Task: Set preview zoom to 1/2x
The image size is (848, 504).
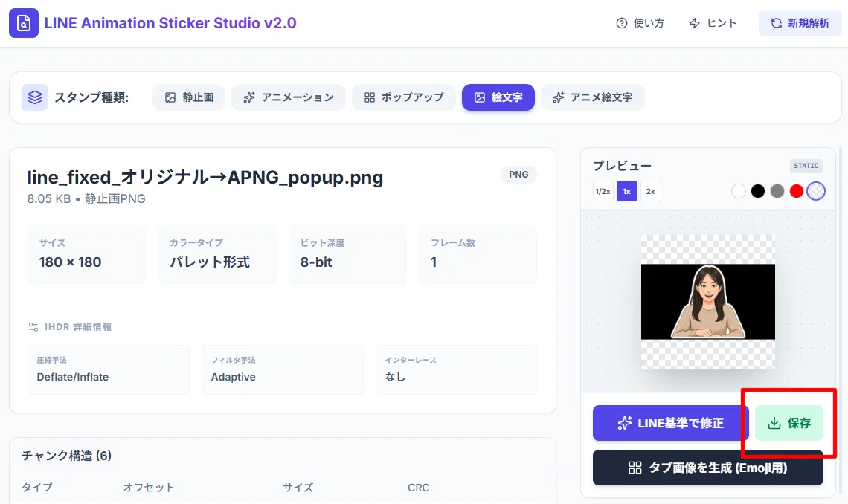Action: coord(603,191)
